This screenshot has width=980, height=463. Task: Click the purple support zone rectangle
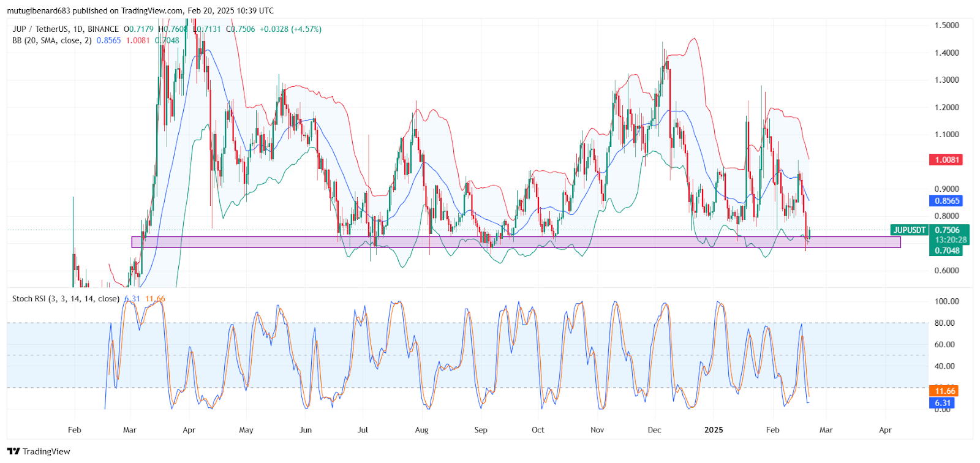point(516,242)
